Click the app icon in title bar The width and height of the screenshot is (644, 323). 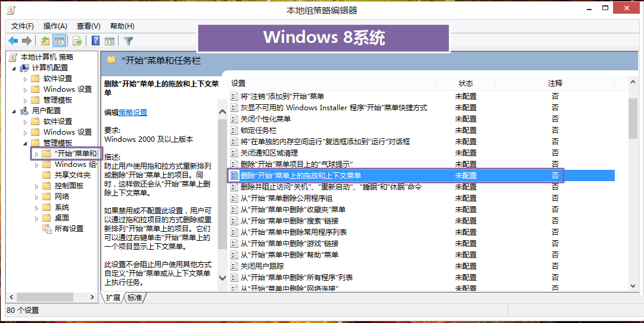pyautogui.click(x=11, y=10)
